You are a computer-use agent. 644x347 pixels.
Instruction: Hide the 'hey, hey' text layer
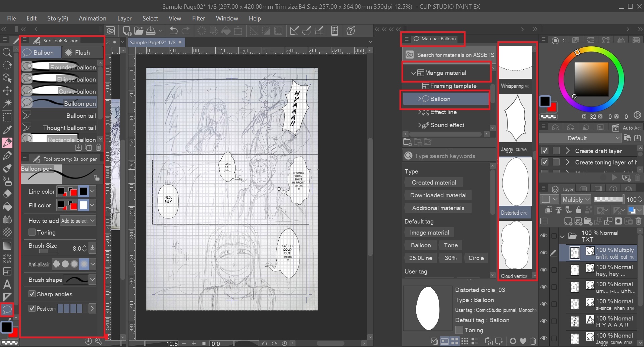tap(544, 270)
